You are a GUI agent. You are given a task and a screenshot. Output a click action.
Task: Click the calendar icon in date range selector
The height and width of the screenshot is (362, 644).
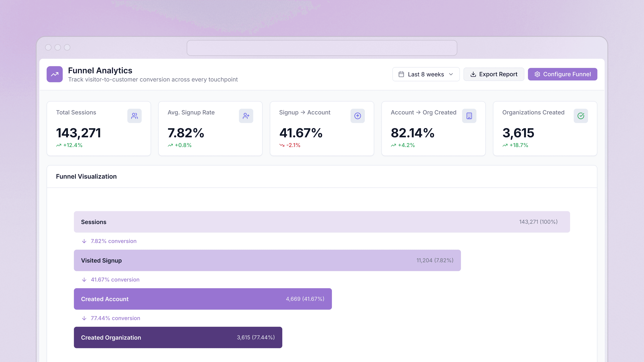coord(401,74)
